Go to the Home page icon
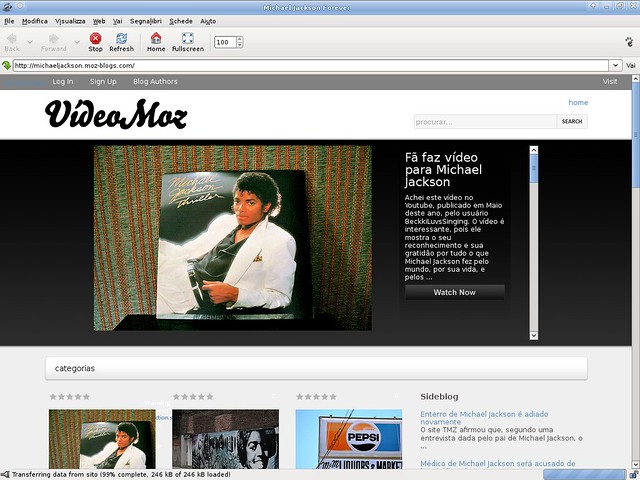Screen dimensions: 640x480 pyautogui.click(x=156, y=38)
